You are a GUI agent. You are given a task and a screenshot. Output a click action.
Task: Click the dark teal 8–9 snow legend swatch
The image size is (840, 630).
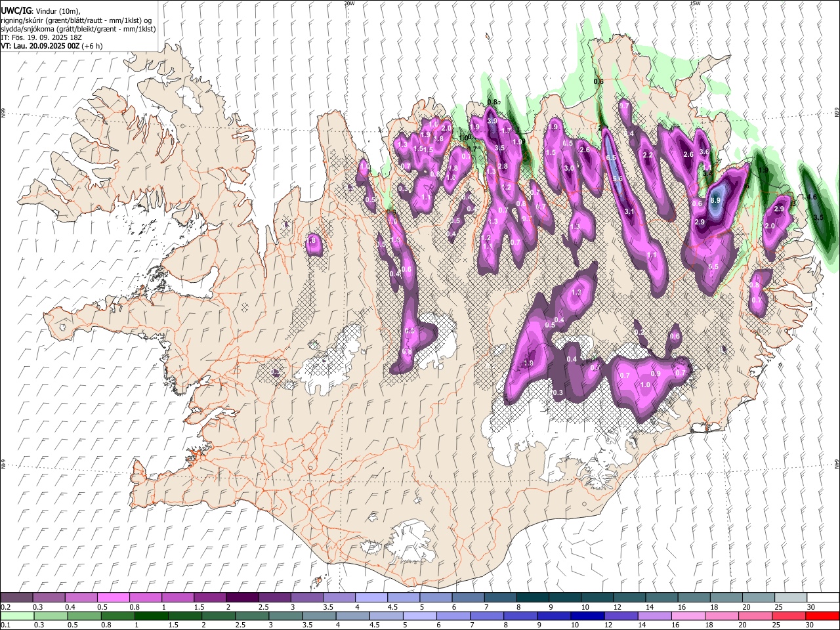pyautogui.click(x=533, y=598)
